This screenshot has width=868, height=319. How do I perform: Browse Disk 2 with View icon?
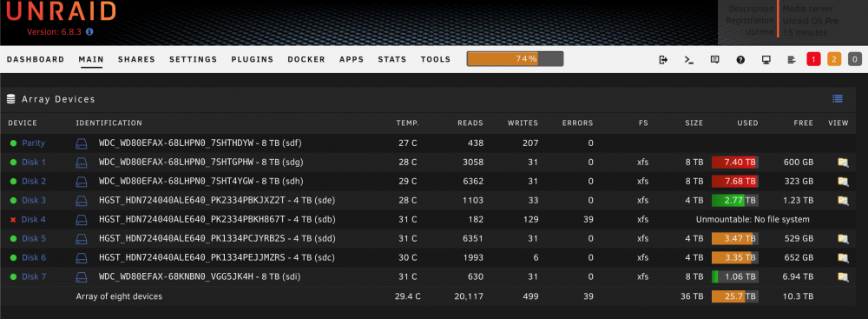coord(843,182)
